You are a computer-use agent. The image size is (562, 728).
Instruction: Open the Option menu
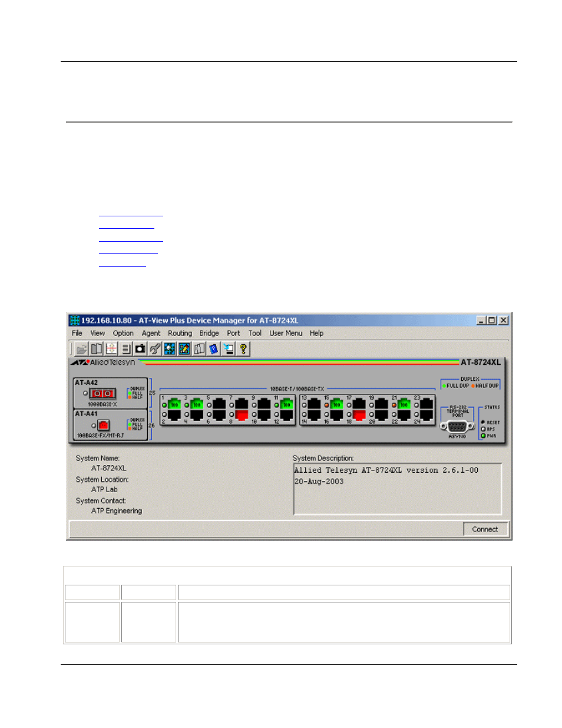tap(123, 333)
